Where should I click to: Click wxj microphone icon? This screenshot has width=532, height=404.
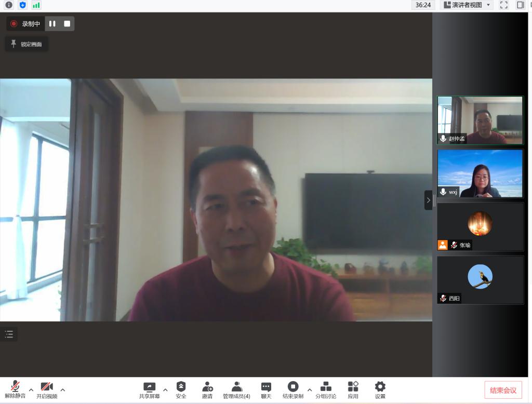click(443, 192)
